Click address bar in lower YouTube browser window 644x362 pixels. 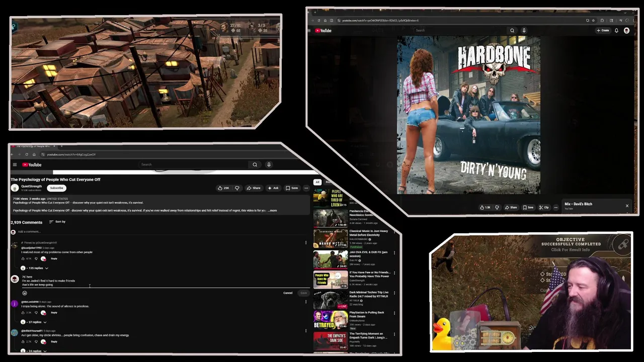click(x=166, y=154)
